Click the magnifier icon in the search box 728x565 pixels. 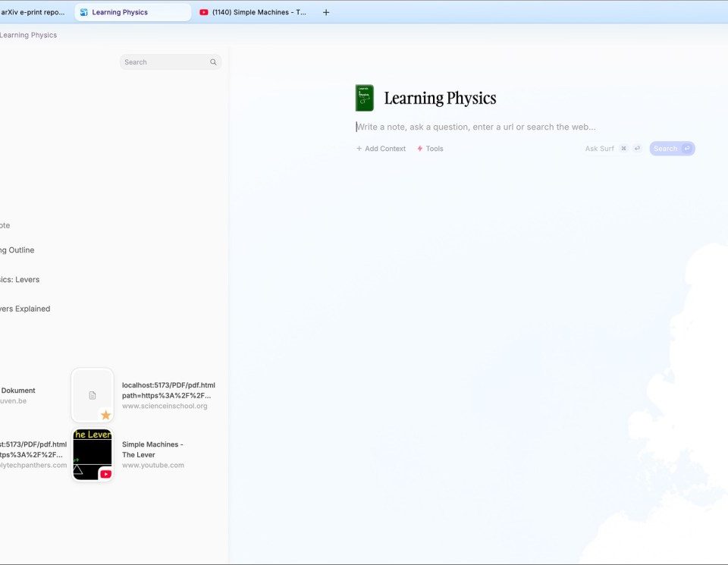pos(213,62)
